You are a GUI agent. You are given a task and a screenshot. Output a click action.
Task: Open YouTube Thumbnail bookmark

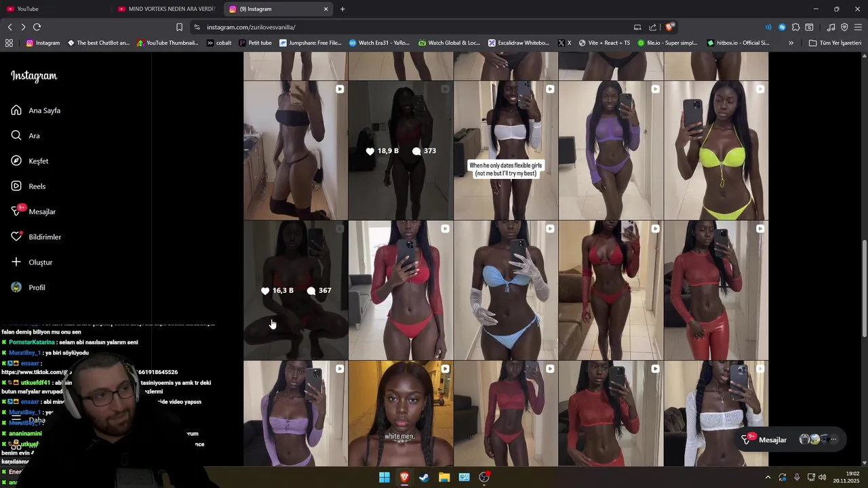(x=167, y=43)
